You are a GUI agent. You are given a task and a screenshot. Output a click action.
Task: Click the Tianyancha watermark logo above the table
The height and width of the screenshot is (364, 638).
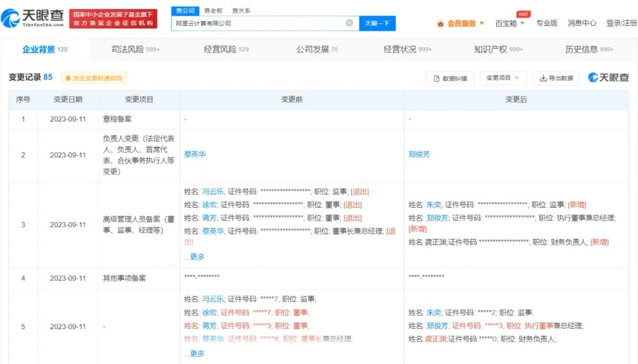tap(608, 78)
